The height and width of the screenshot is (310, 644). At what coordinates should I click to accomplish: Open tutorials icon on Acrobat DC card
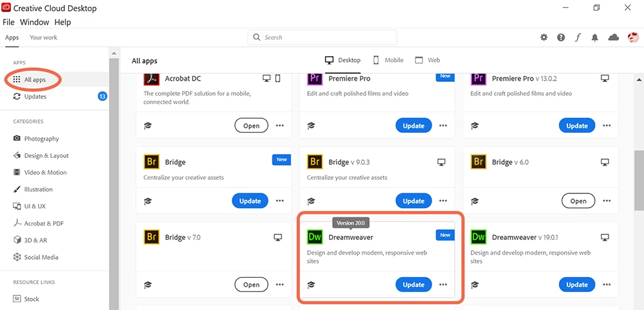148,126
